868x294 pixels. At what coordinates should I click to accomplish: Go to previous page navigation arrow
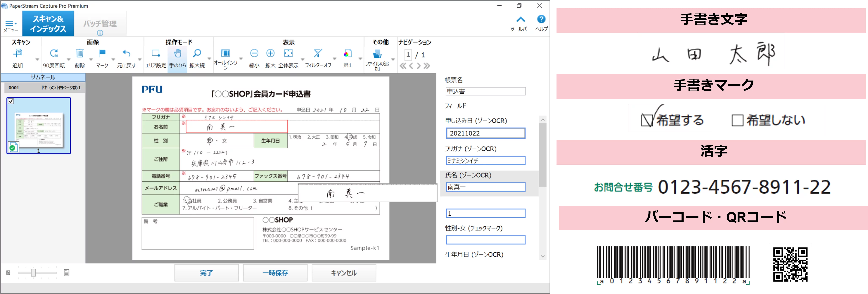coord(411,66)
